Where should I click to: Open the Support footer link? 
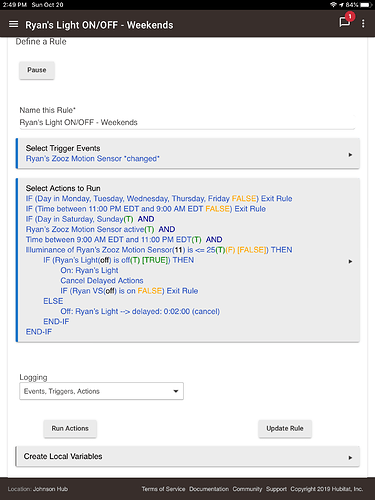276,489
